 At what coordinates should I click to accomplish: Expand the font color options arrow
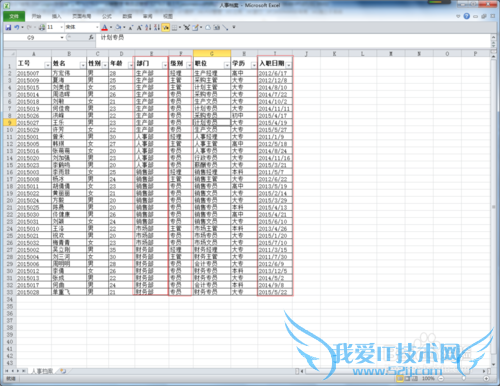111,27
